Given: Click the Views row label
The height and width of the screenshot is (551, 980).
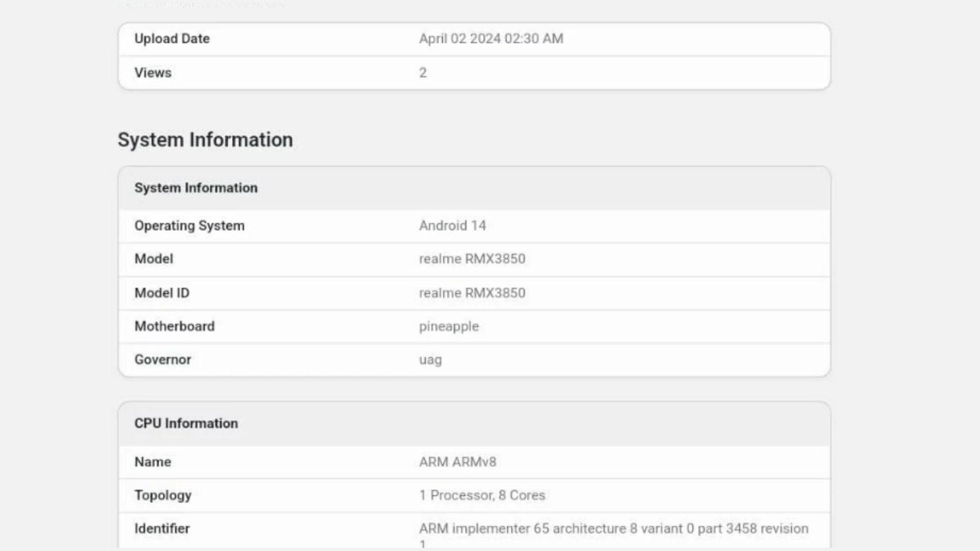Looking at the screenshot, I should click(x=153, y=73).
